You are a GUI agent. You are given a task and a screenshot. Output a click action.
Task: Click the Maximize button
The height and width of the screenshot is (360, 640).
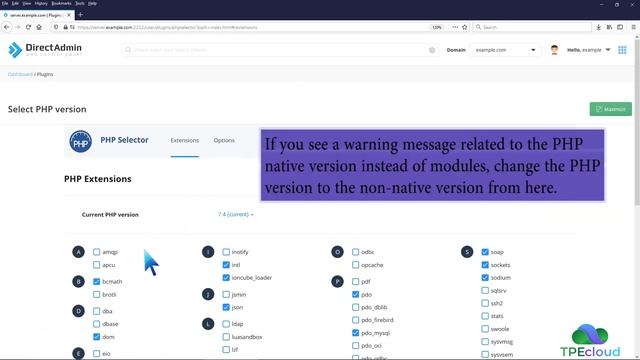click(611, 109)
